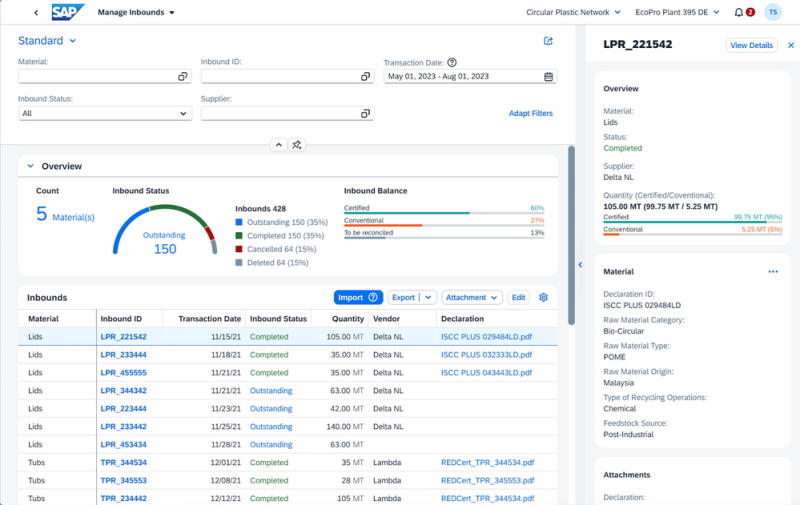800x505 pixels.
Task: Click the three-dots menu in Material section
Action: [x=773, y=272]
